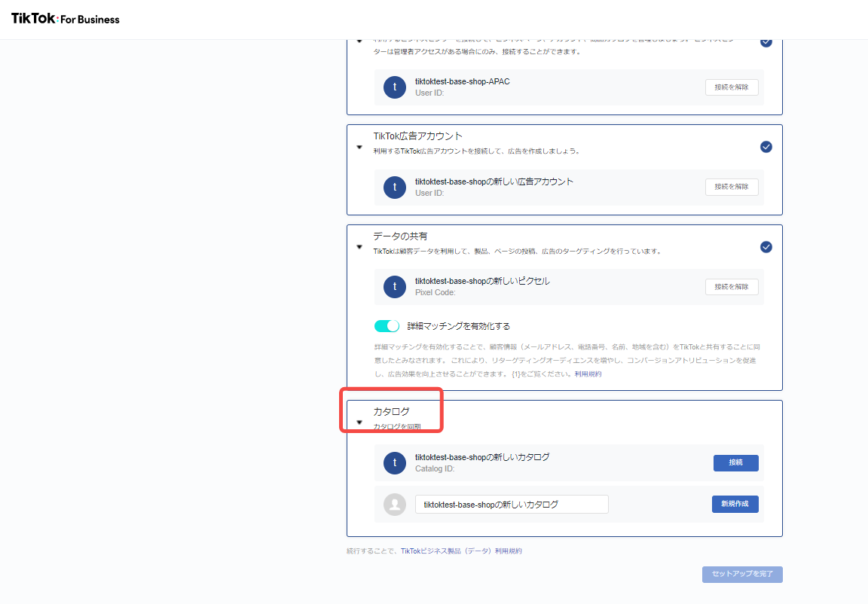Select the 't' avatar of the new ad account
Screen dimensions: 868x604
[x=394, y=187]
